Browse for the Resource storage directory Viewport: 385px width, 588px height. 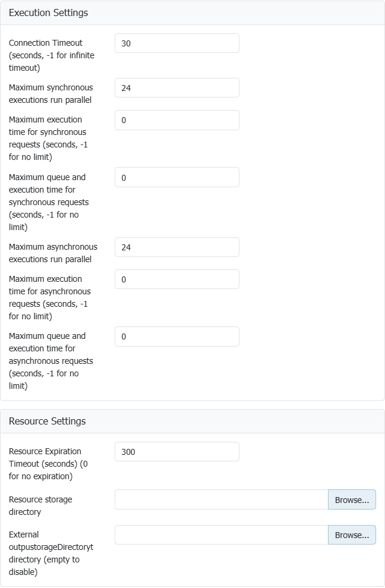(352, 500)
